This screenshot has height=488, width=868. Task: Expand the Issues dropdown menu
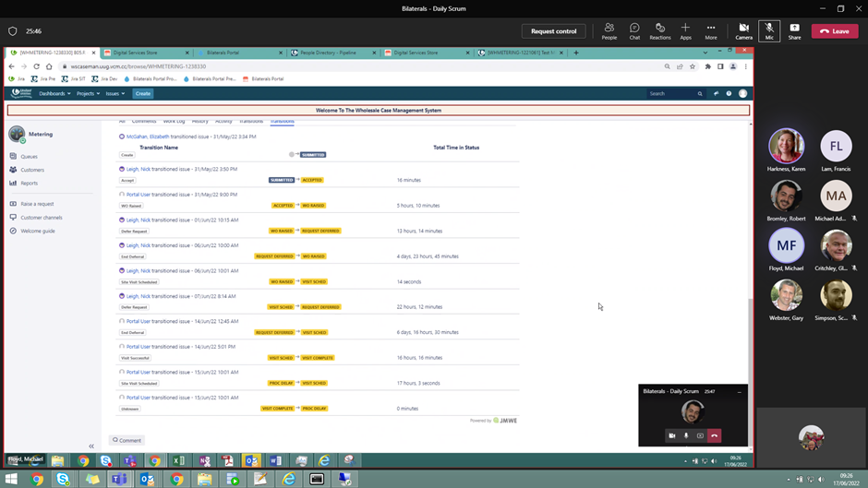pyautogui.click(x=115, y=93)
